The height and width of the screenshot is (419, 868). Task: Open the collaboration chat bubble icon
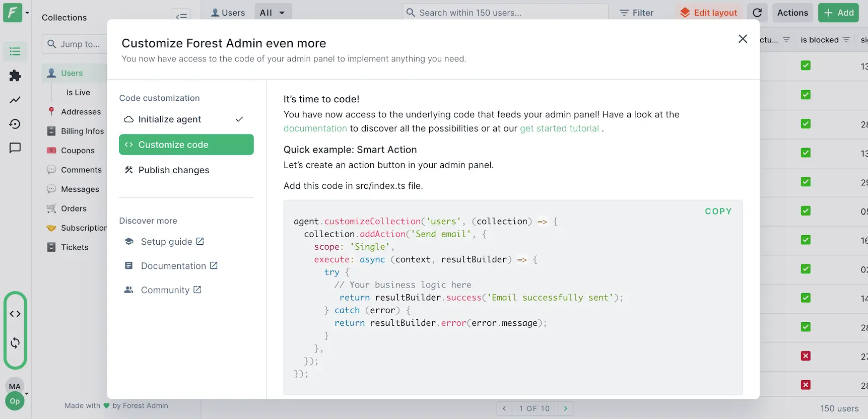coord(15,148)
